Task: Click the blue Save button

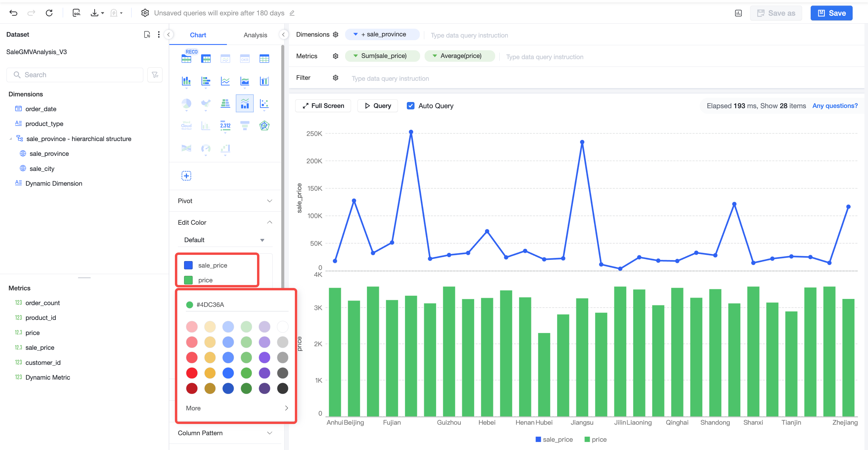Action: pos(831,13)
